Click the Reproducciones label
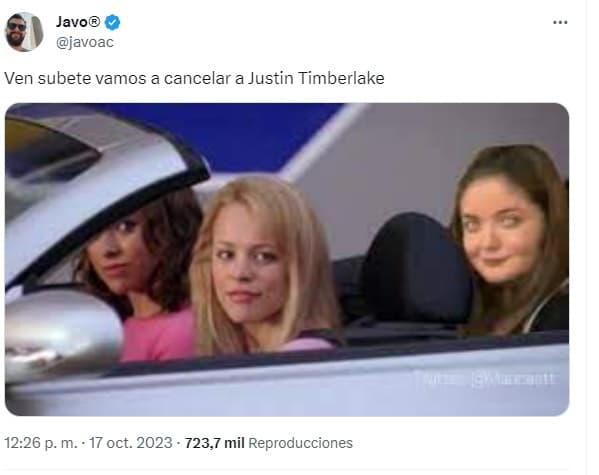This screenshot has width=599, height=475. (301, 443)
